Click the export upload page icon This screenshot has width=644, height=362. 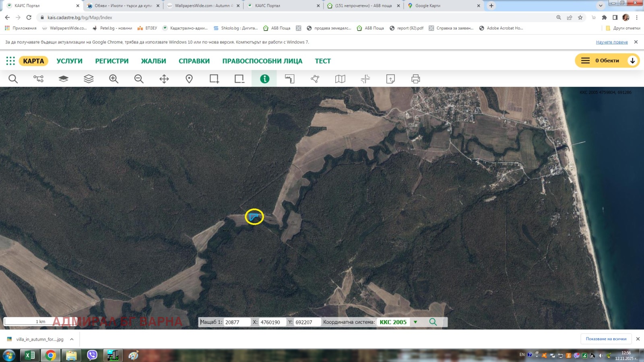390,79
